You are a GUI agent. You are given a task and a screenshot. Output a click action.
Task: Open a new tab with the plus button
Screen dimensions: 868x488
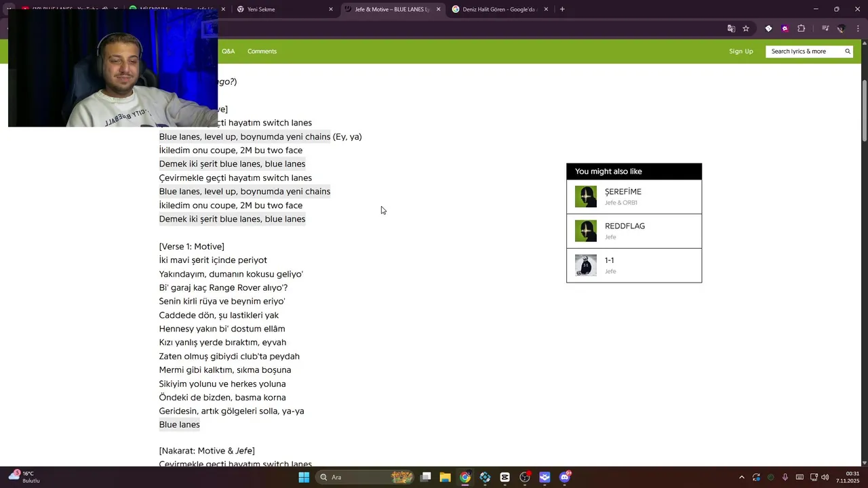pyautogui.click(x=562, y=9)
